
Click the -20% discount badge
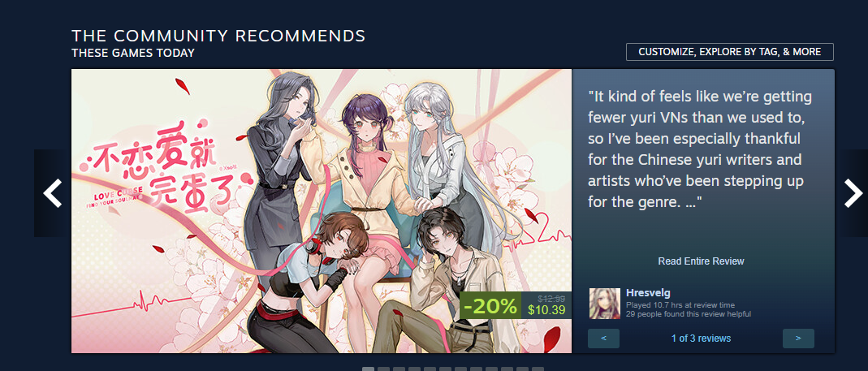tap(490, 306)
